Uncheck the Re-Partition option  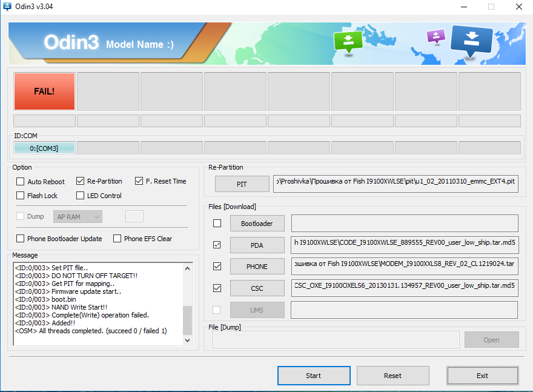81,181
